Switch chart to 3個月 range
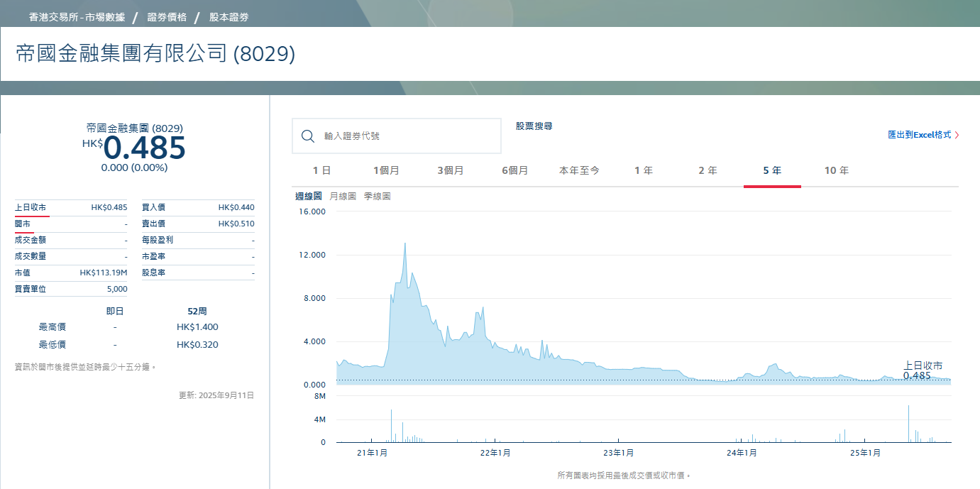 (x=451, y=170)
